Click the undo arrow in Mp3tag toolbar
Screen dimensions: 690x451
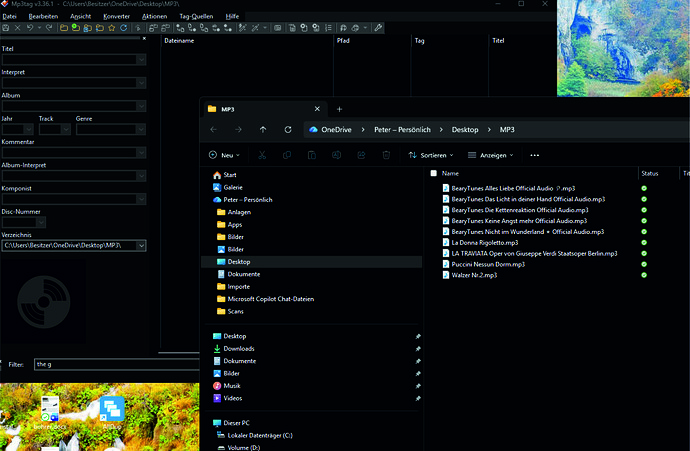click(30, 28)
